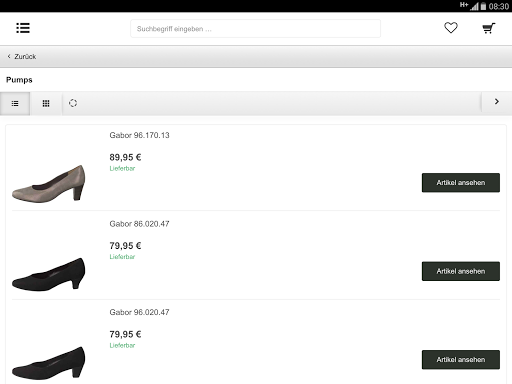Click the back chevron beside Zurück

tap(9, 56)
